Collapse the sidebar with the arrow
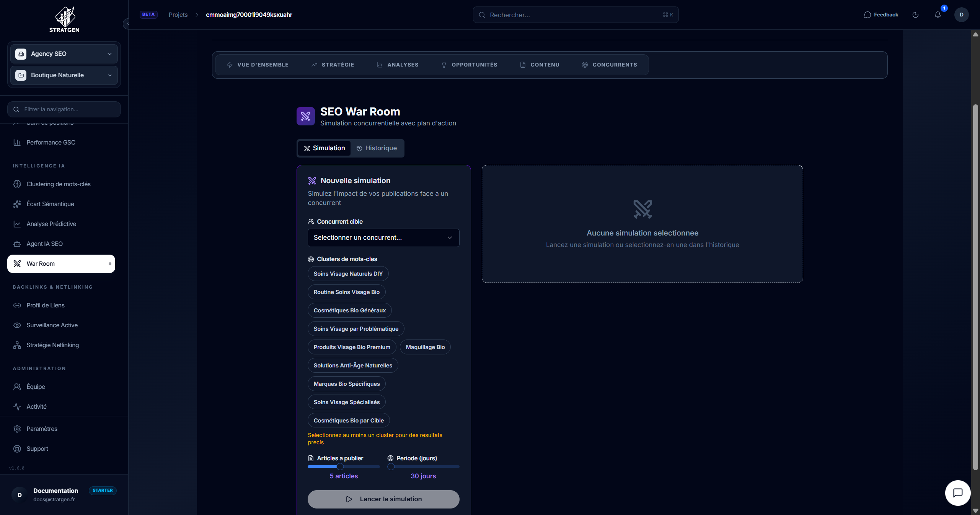The height and width of the screenshot is (515, 980). tap(127, 24)
